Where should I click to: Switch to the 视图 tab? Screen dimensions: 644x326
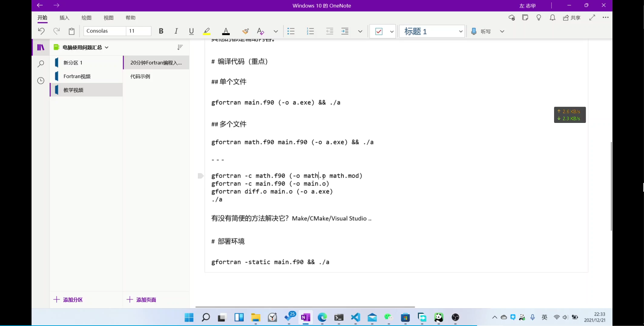click(x=109, y=18)
